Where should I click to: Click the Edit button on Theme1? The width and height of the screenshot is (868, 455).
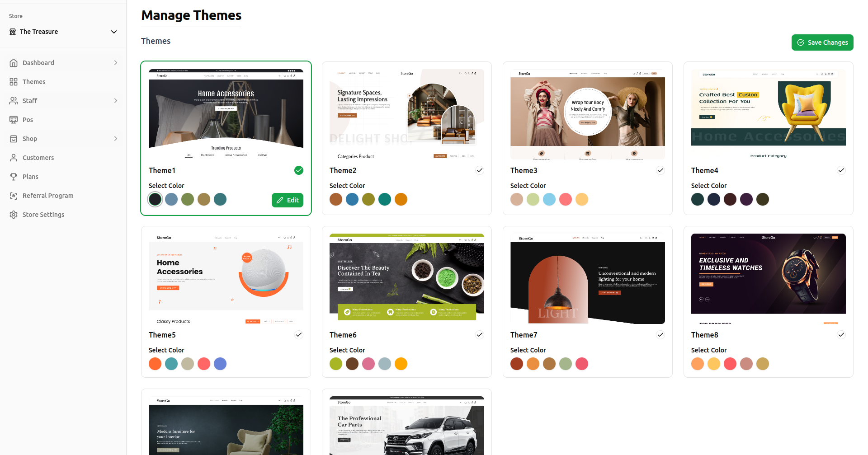pos(288,200)
